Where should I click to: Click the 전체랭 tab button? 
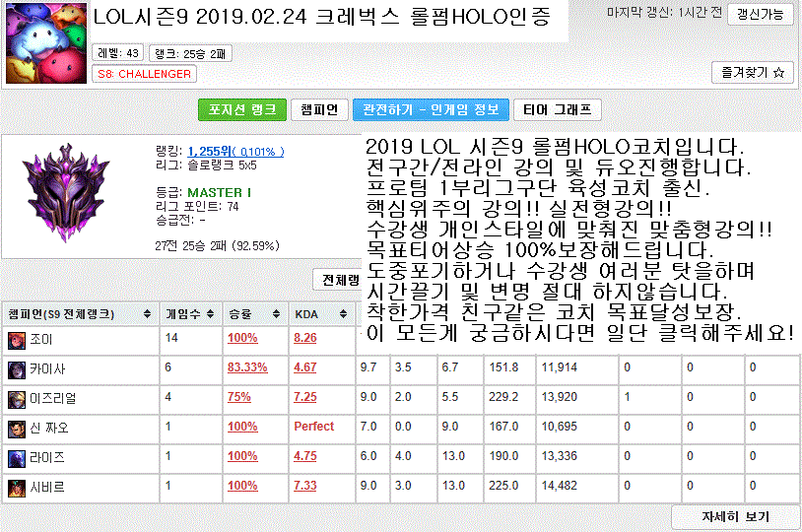[338, 280]
